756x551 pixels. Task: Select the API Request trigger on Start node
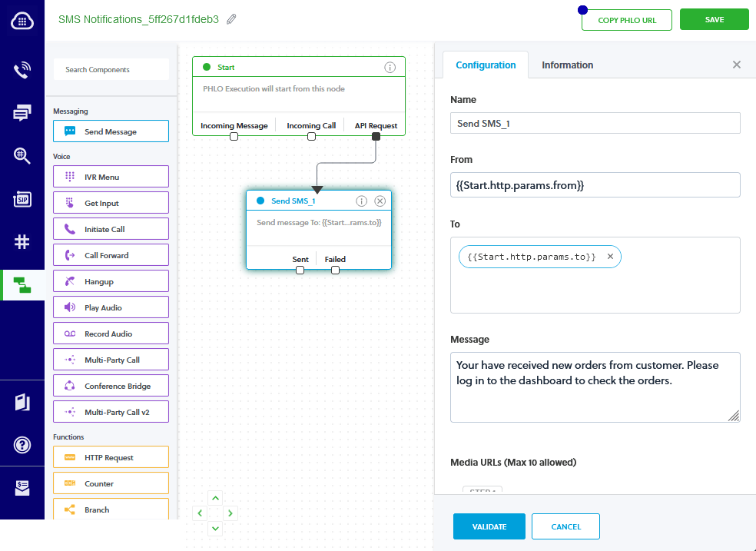(x=376, y=136)
